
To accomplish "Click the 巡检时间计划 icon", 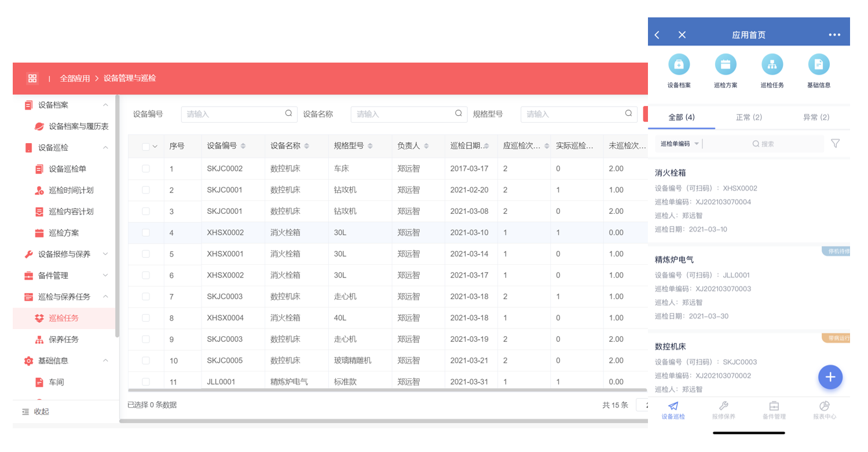I will pos(39,190).
